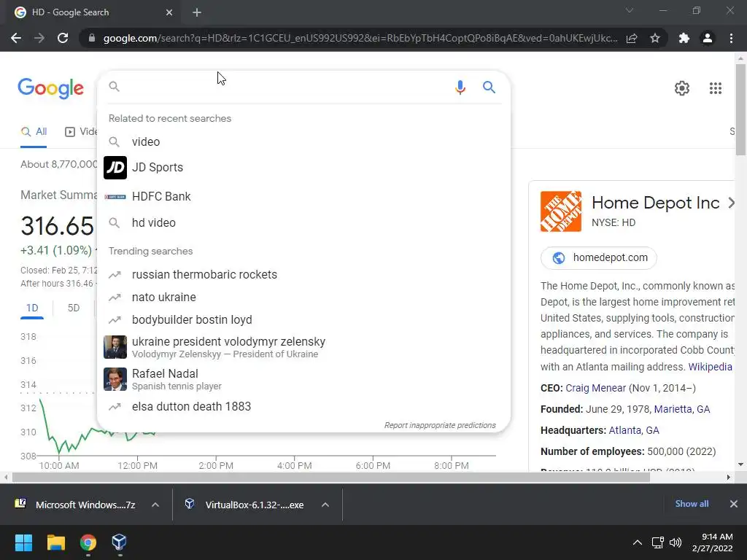Select the 1D chart range tab

32,308
